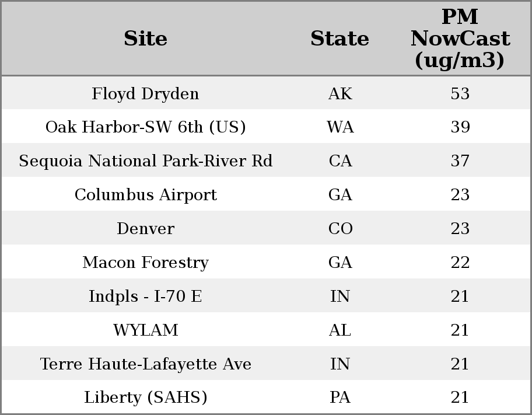Select the Columbus Airport site cell
This screenshot has width=532, height=415.
(145, 195)
